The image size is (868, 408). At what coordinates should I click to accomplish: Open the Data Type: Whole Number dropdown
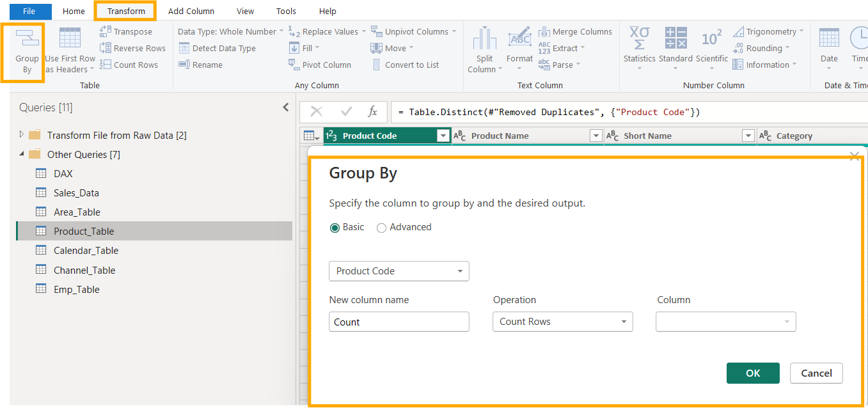230,31
